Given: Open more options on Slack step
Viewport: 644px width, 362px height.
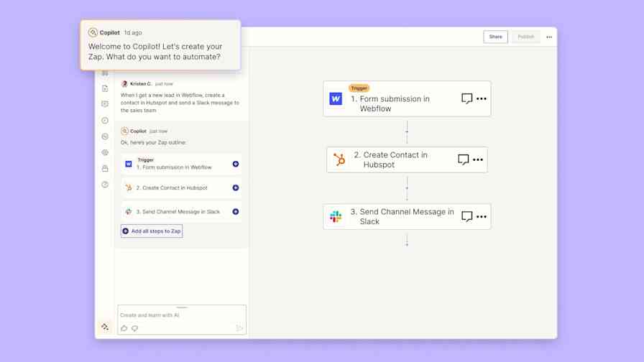Looking at the screenshot, I should tap(482, 216).
